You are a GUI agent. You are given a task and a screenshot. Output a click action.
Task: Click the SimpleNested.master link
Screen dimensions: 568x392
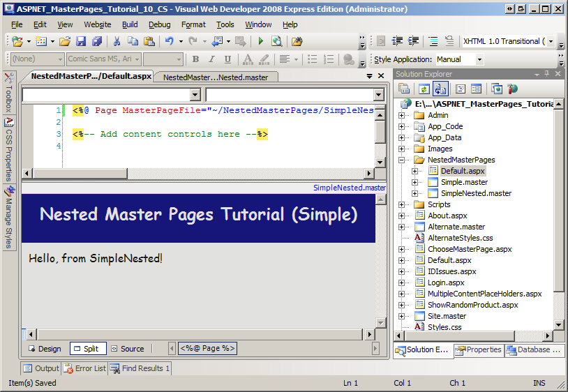coord(349,188)
